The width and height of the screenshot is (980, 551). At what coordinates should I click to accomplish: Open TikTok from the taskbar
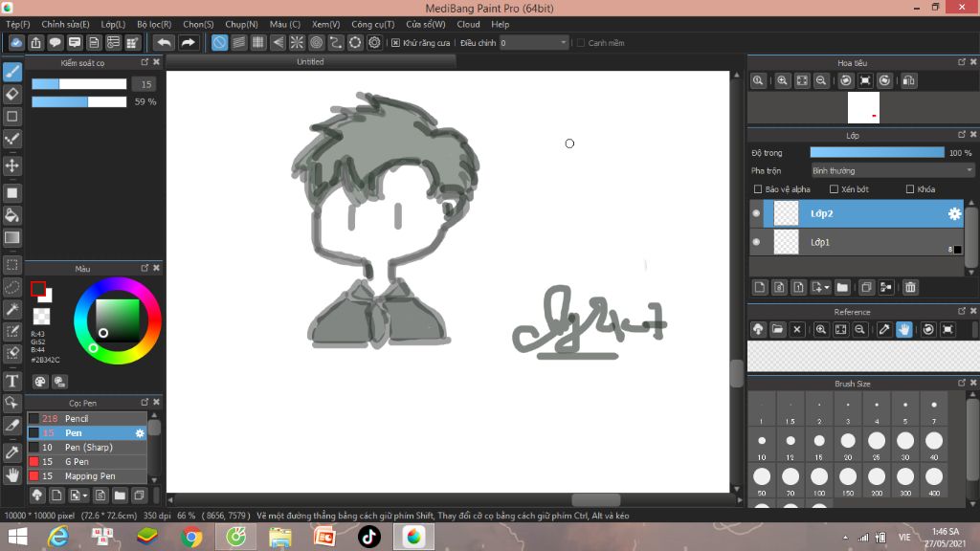368,537
